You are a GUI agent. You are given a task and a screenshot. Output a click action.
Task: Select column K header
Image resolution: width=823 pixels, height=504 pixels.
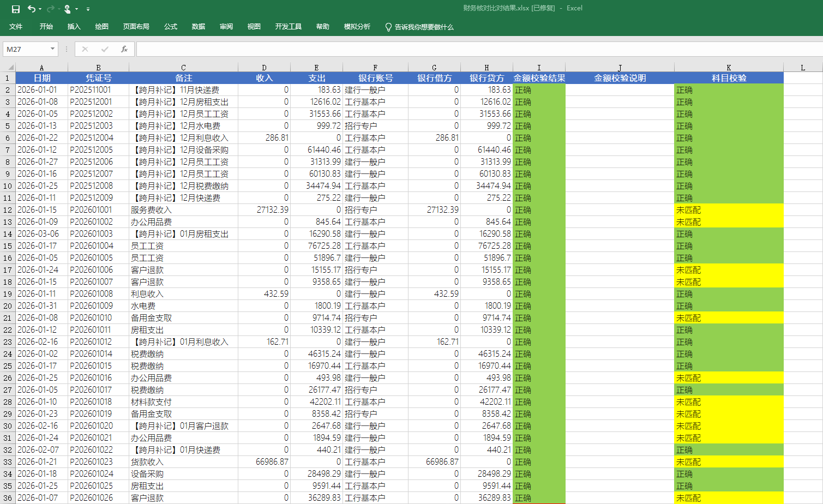(729, 68)
